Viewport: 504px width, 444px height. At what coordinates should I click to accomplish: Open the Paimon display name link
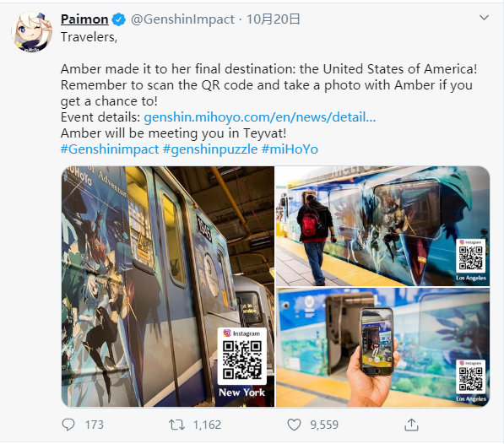tap(84, 19)
